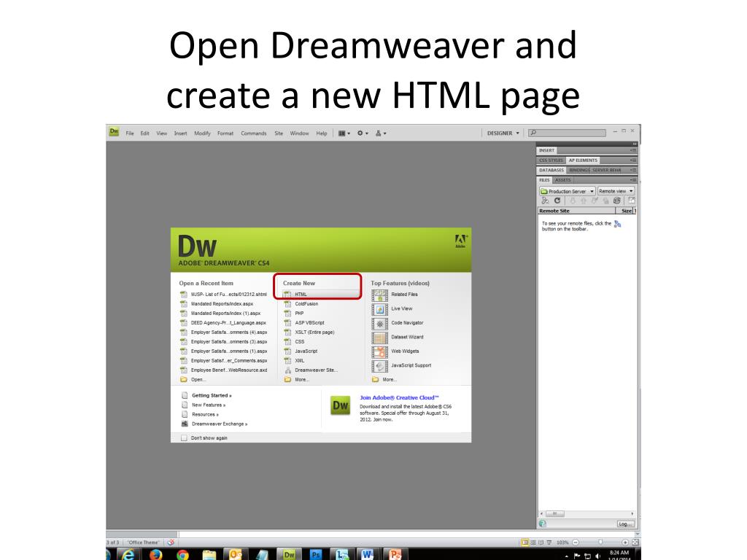Open the Site dropdown icon in the application bar
The height and width of the screenshot is (560, 747).
coord(381,133)
